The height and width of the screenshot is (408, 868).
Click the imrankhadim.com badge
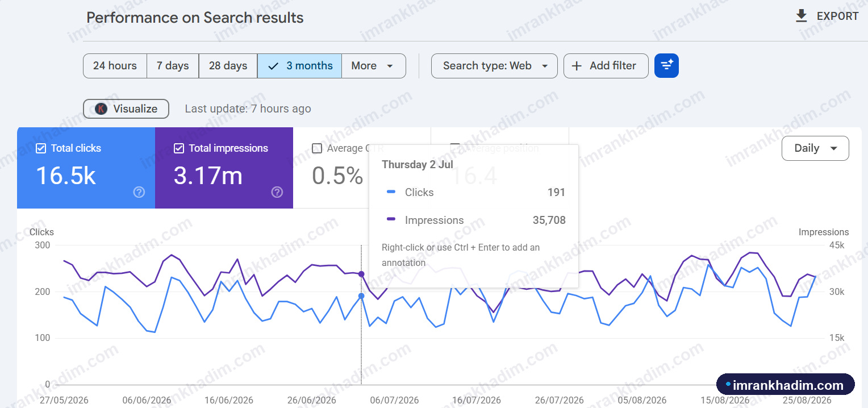click(x=786, y=385)
